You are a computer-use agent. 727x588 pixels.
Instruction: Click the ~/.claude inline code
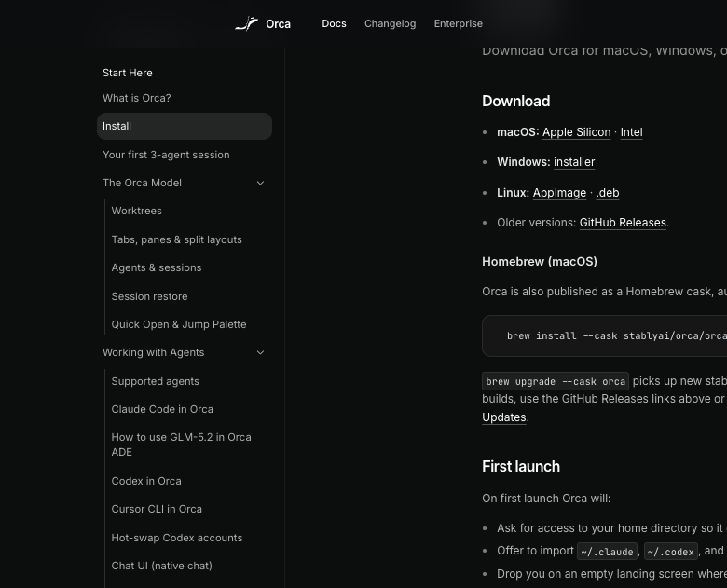pos(607,552)
